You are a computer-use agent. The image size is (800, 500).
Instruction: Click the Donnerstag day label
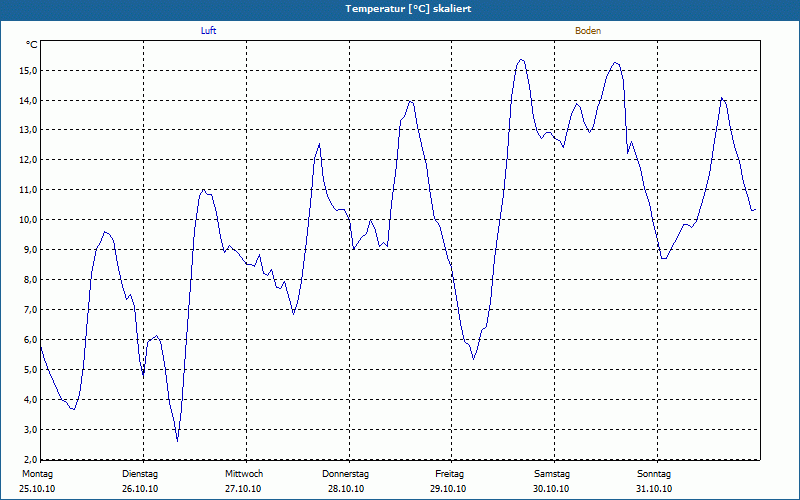point(345,474)
